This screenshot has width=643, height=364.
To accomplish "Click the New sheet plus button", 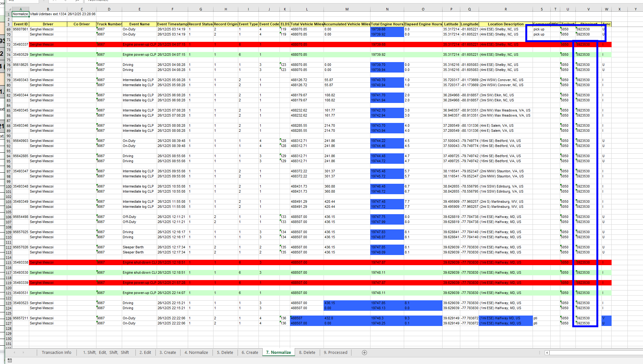I will pyautogui.click(x=364, y=353).
